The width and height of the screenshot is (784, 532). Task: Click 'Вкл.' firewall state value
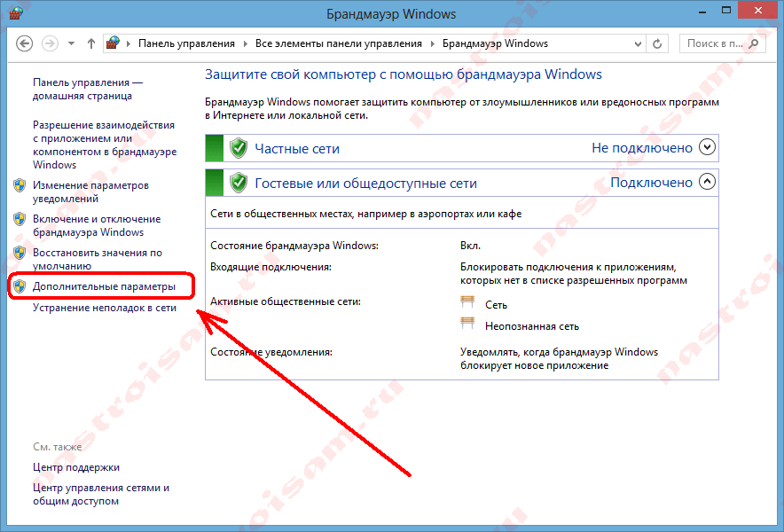click(x=471, y=246)
